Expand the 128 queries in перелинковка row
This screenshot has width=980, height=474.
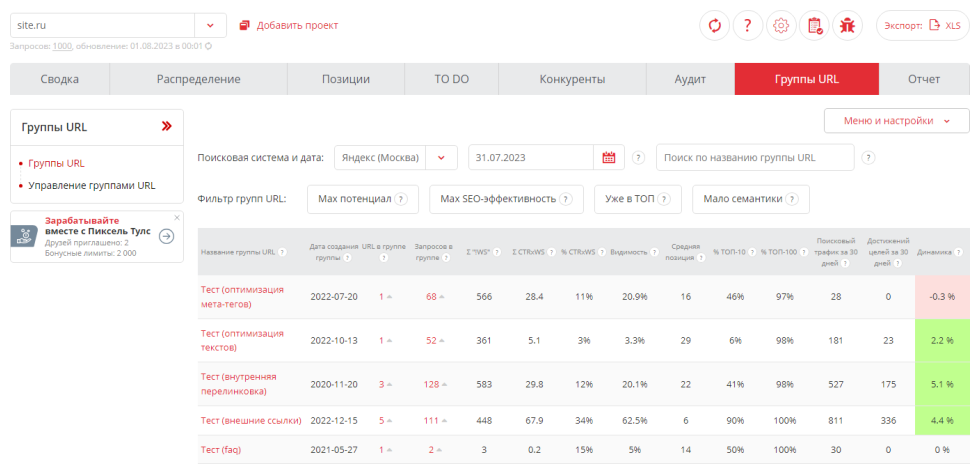[x=436, y=384]
